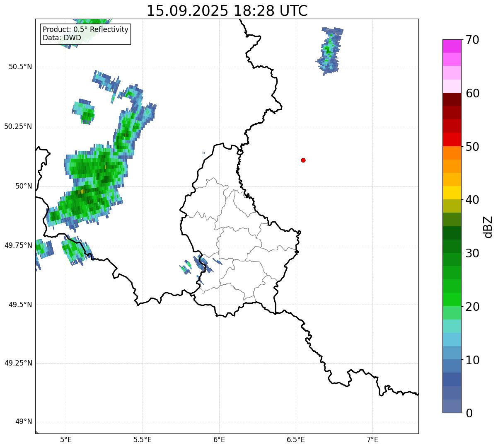498x448 pixels.
Task: Click the 5°E longitude label
Action: pyautogui.click(x=66, y=439)
